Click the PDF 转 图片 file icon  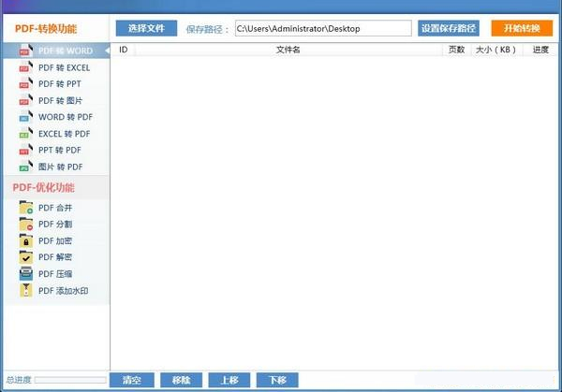[x=26, y=101]
